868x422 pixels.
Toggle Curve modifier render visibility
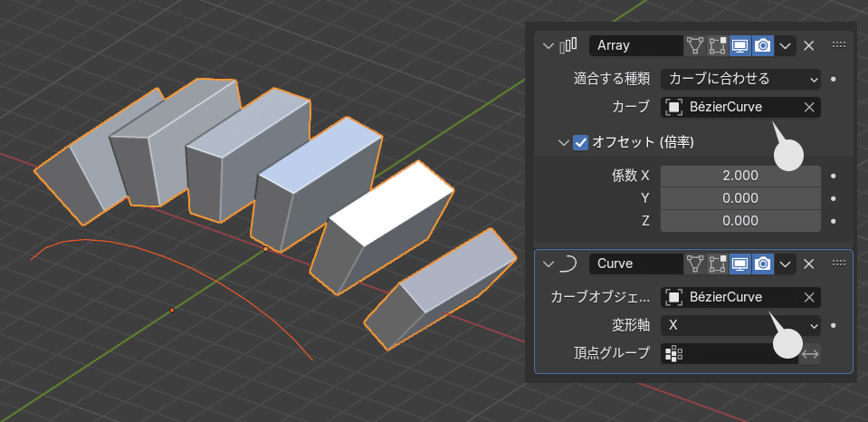tap(763, 264)
